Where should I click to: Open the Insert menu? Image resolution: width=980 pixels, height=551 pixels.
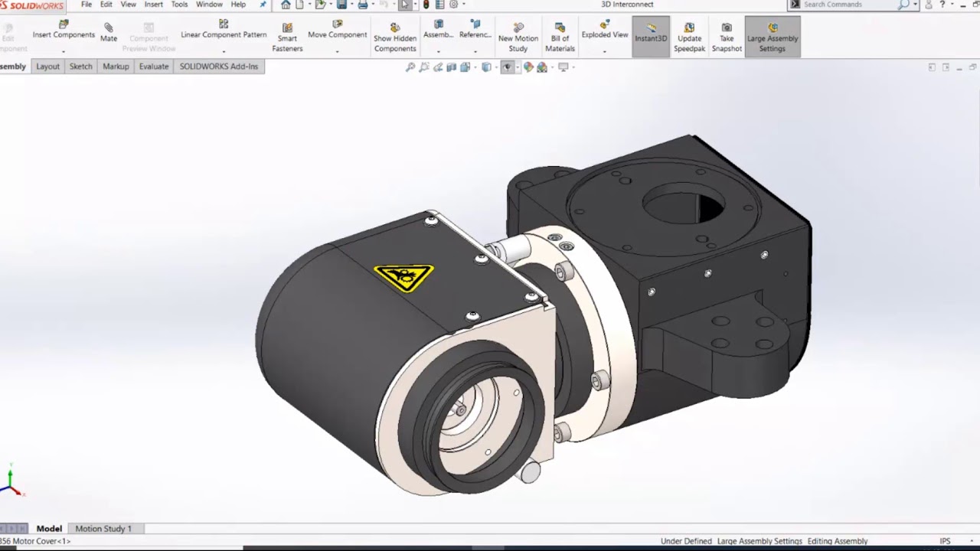click(x=153, y=5)
